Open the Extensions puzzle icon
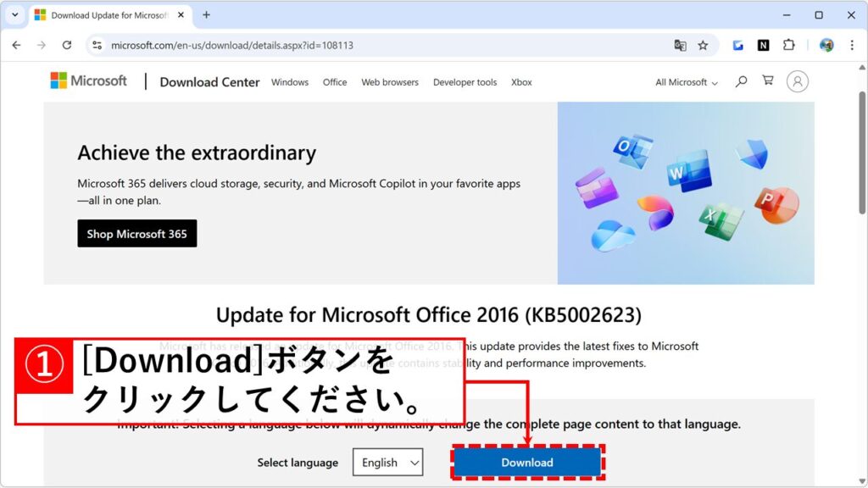Image resolution: width=868 pixels, height=488 pixels. pyautogui.click(x=789, y=46)
